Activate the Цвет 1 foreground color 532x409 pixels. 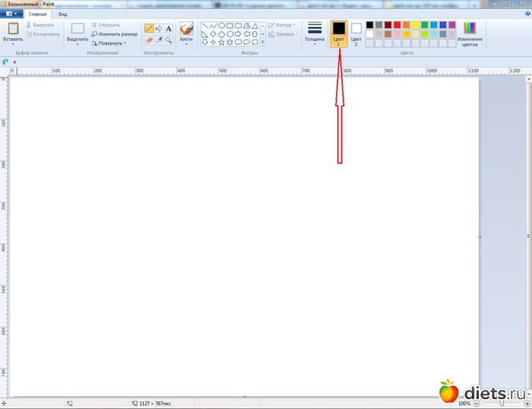tap(339, 33)
